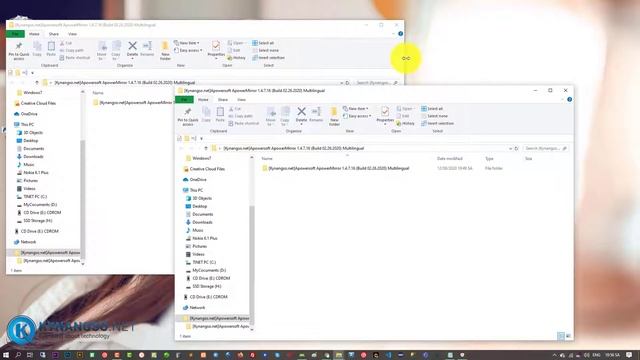The height and width of the screenshot is (360, 640).
Task: Click Copy to in front window ribbon
Action: 285,116
